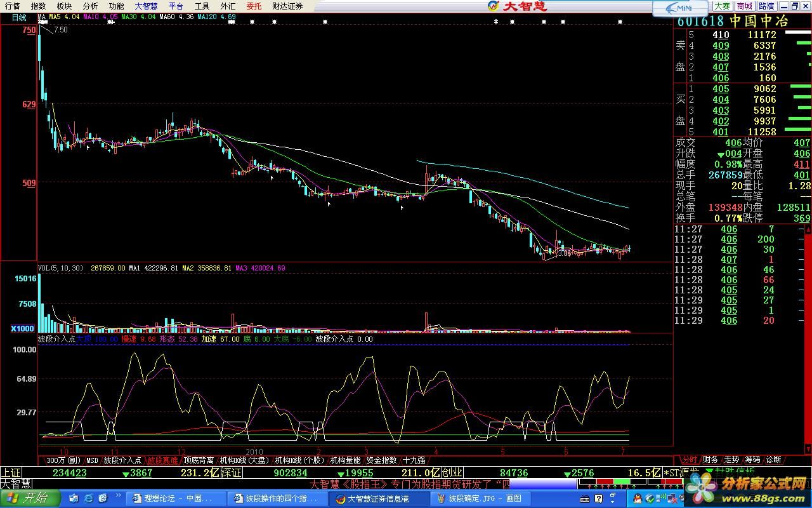Screen dimensions: 812x508
Task: Open the 指数 menu
Action: pyautogui.click(x=38, y=6)
